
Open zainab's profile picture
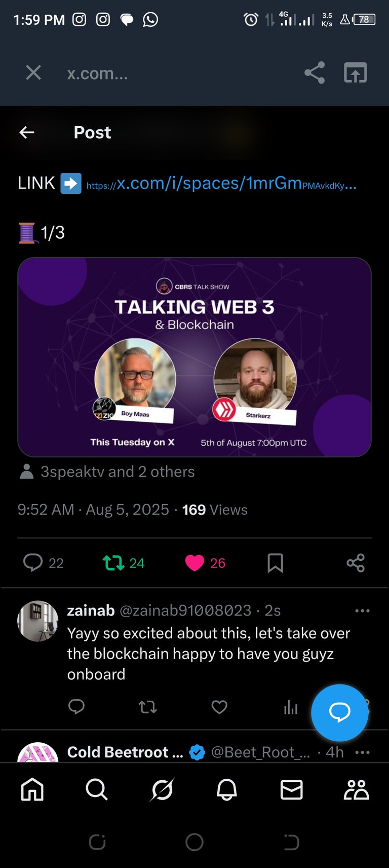[38, 621]
